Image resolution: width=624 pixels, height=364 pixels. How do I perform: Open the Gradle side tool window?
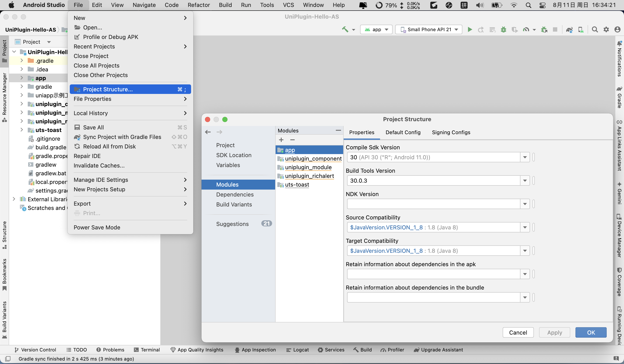619,97
